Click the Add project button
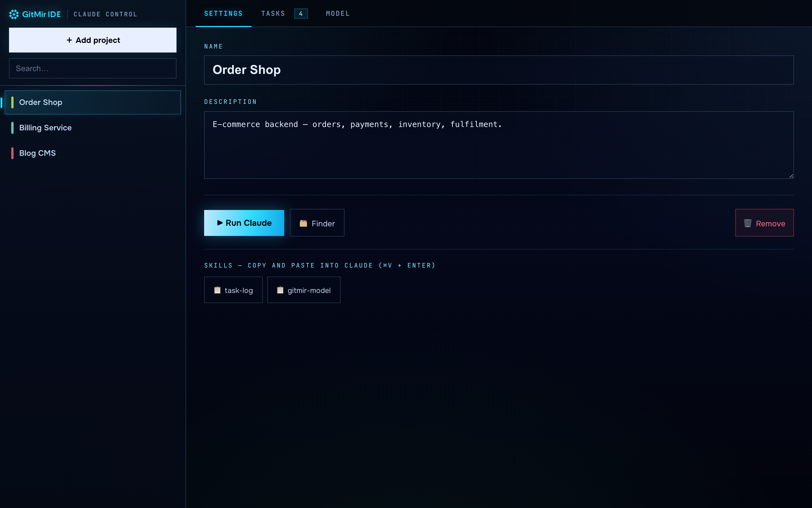This screenshot has height=508, width=812. point(92,40)
